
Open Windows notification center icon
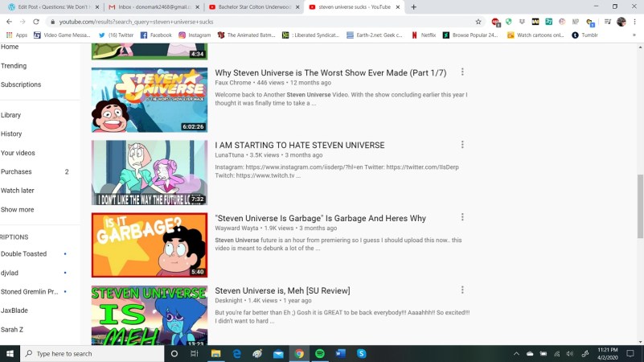(x=630, y=353)
